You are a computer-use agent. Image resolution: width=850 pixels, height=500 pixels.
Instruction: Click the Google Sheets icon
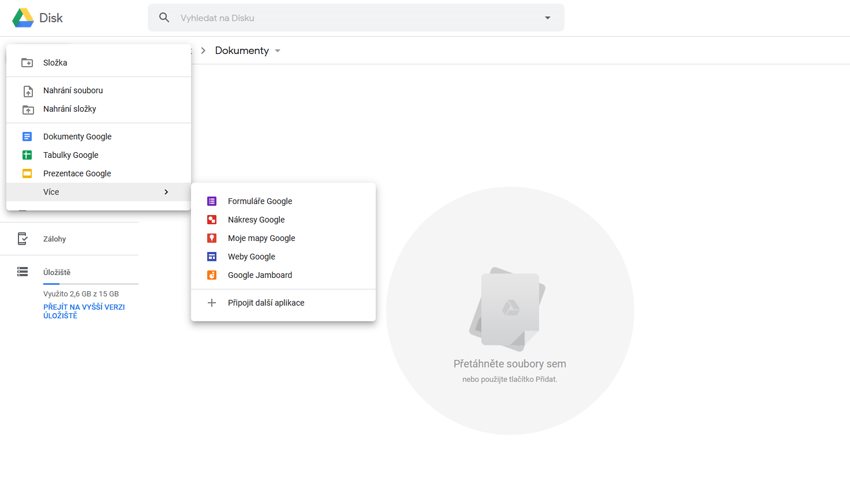(27, 155)
